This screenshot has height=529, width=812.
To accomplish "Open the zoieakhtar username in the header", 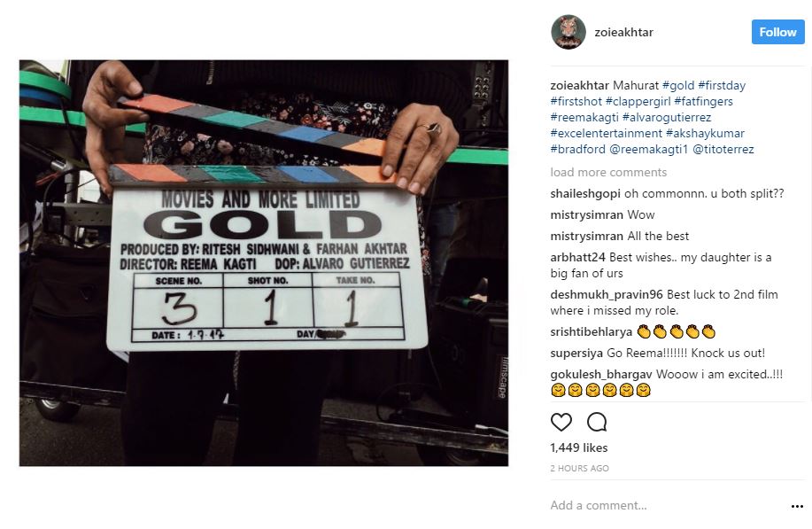I will click(x=623, y=32).
